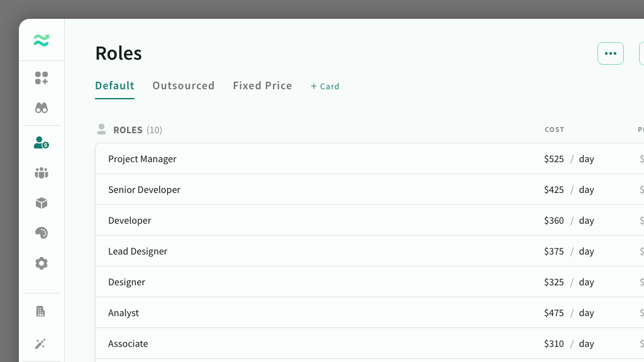Click the magic wand icon
Viewport: 644px width, 362px height.
pyautogui.click(x=42, y=343)
